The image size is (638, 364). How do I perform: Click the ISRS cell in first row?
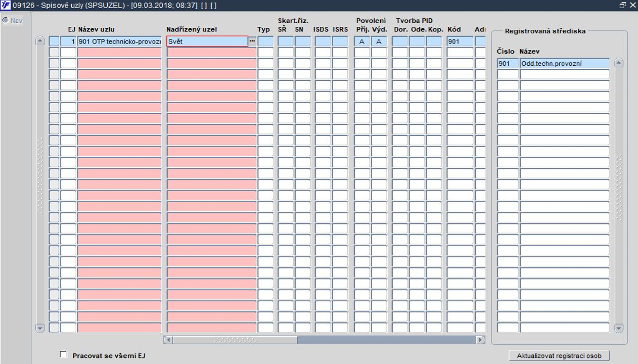(x=340, y=41)
